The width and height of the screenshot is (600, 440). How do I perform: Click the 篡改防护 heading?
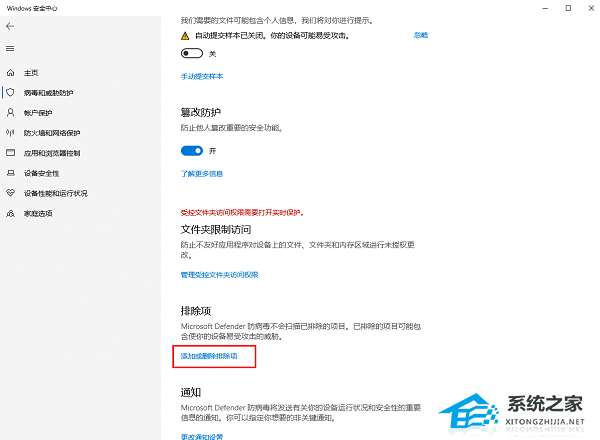click(201, 112)
